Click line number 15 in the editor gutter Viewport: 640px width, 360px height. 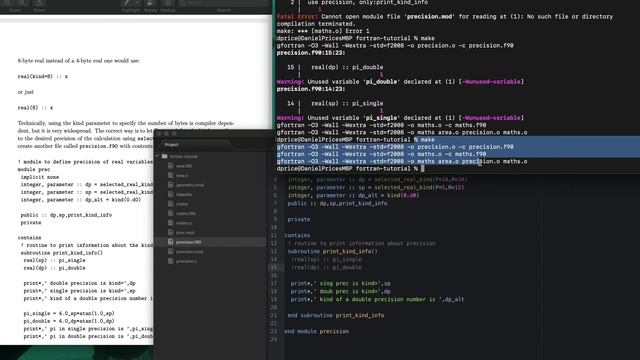(x=273, y=267)
